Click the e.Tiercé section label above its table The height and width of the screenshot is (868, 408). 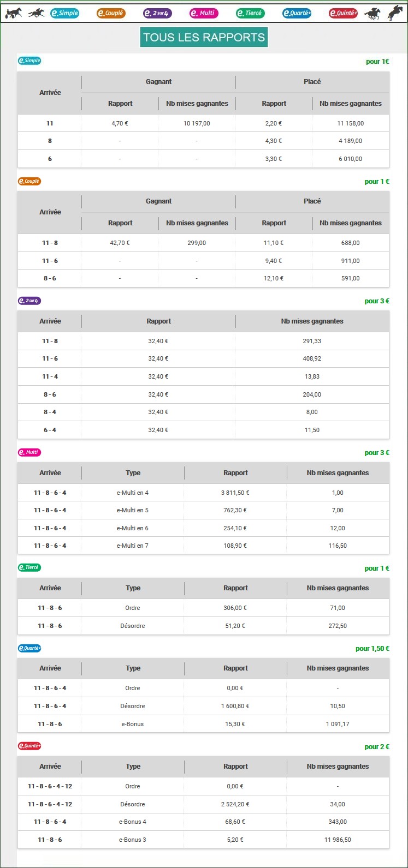tap(29, 567)
